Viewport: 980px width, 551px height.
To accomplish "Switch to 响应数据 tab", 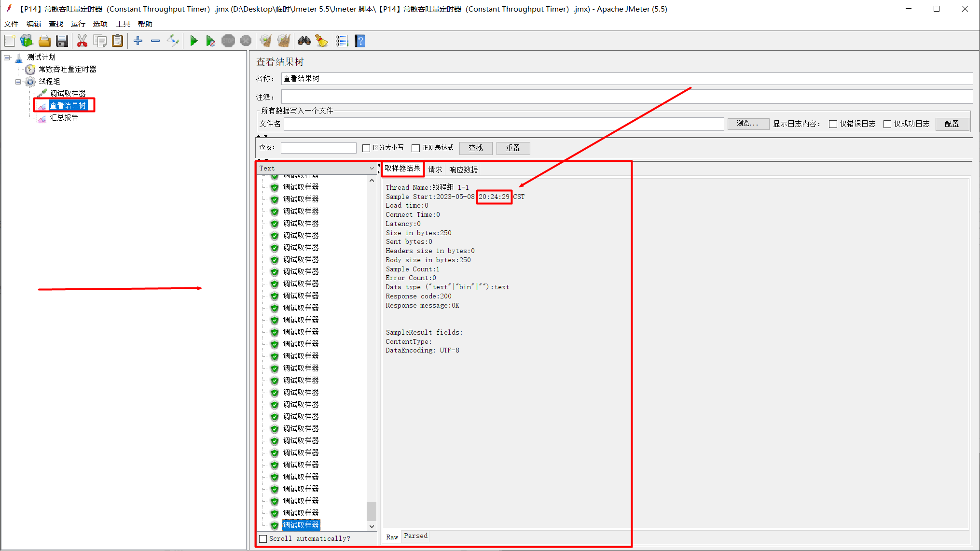I will click(463, 170).
